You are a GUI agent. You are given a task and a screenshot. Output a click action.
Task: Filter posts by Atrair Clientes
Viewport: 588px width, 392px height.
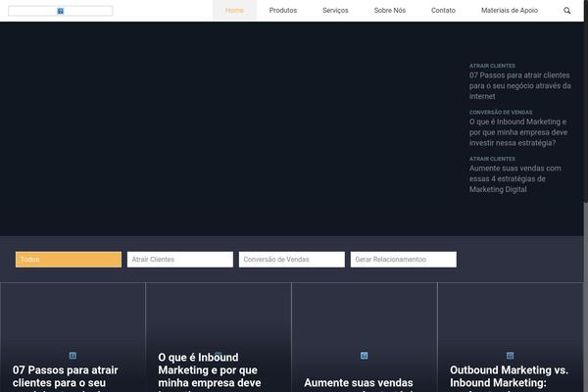click(x=180, y=259)
